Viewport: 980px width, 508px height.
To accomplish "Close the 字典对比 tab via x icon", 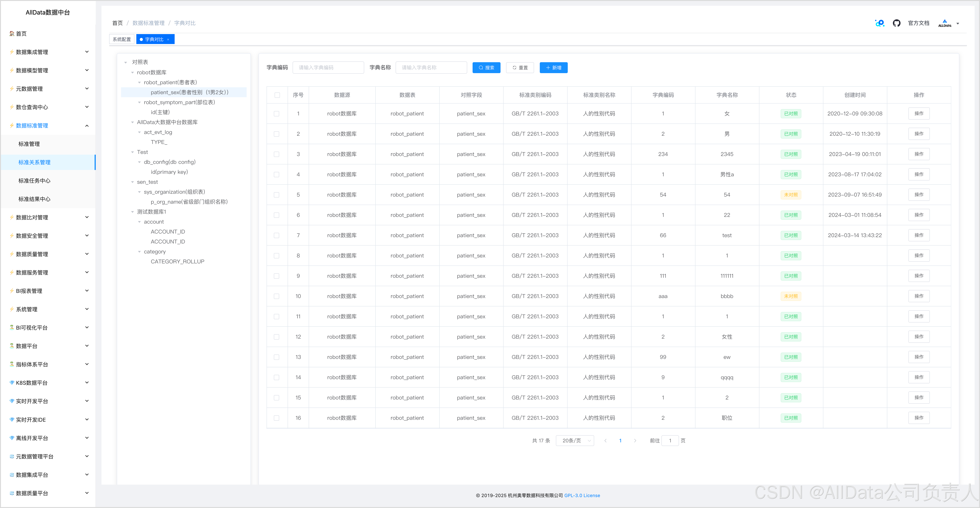I will (168, 40).
